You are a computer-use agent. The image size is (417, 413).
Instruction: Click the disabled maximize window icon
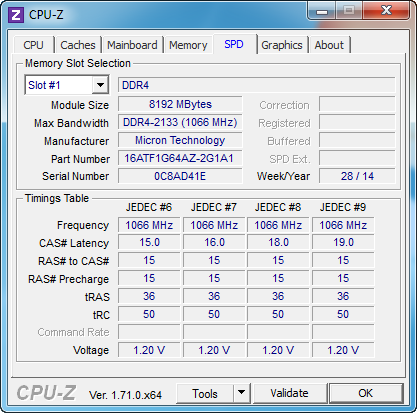[x=349, y=11]
